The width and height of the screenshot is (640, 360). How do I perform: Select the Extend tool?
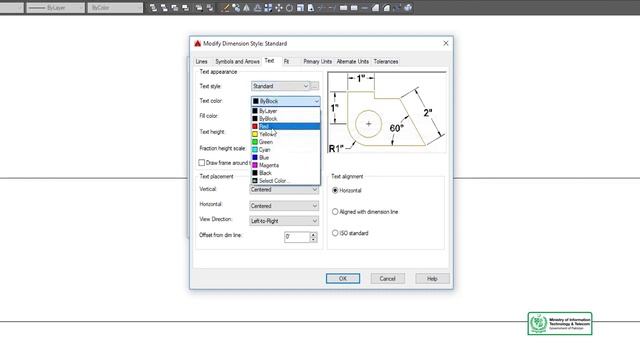(332, 8)
